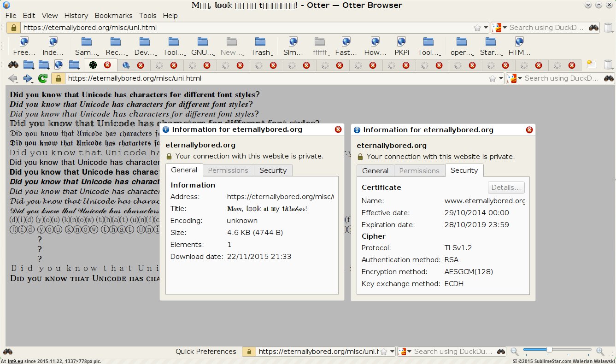The width and height of the screenshot is (616, 364).
Task: Open the HTM… bookmark
Action: pos(520,47)
